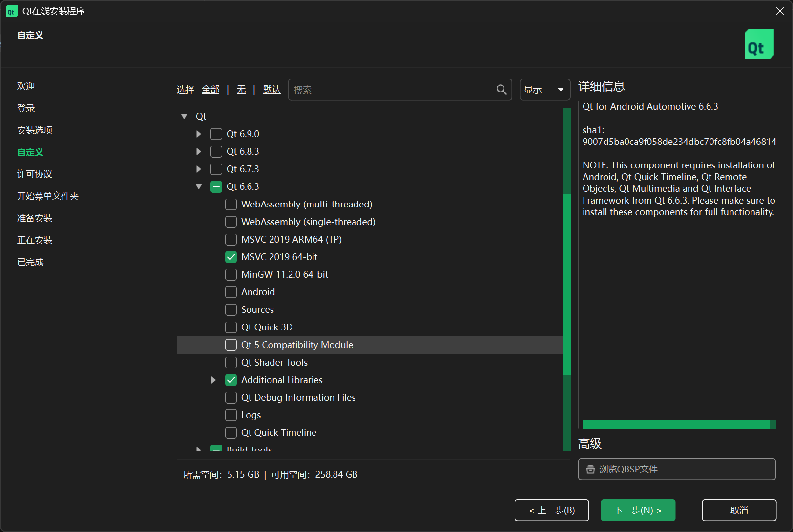
Task: Collapse the root Qt tree node
Action: (184, 117)
